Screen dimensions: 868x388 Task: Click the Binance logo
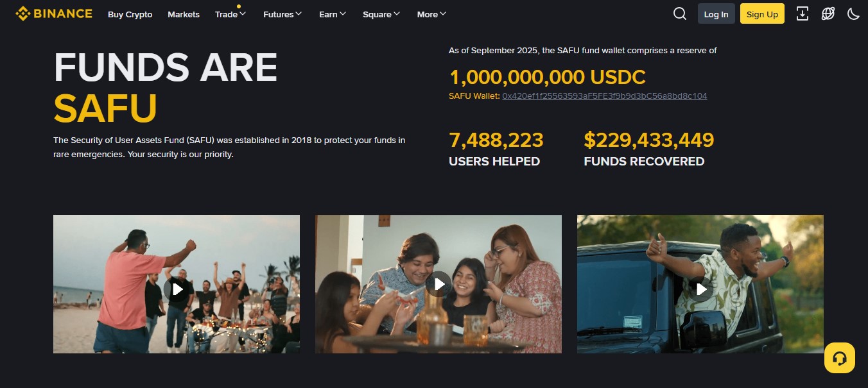pyautogui.click(x=54, y=13)
